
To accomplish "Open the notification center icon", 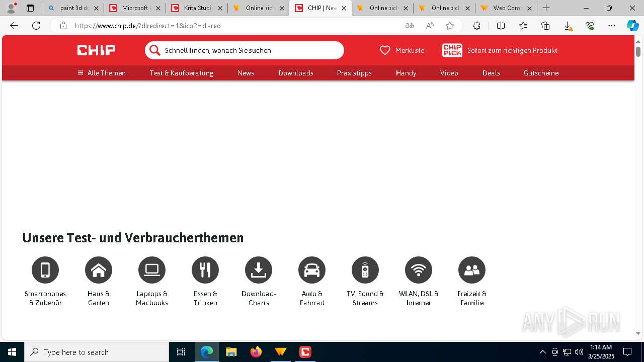I will tap(627, 352).
